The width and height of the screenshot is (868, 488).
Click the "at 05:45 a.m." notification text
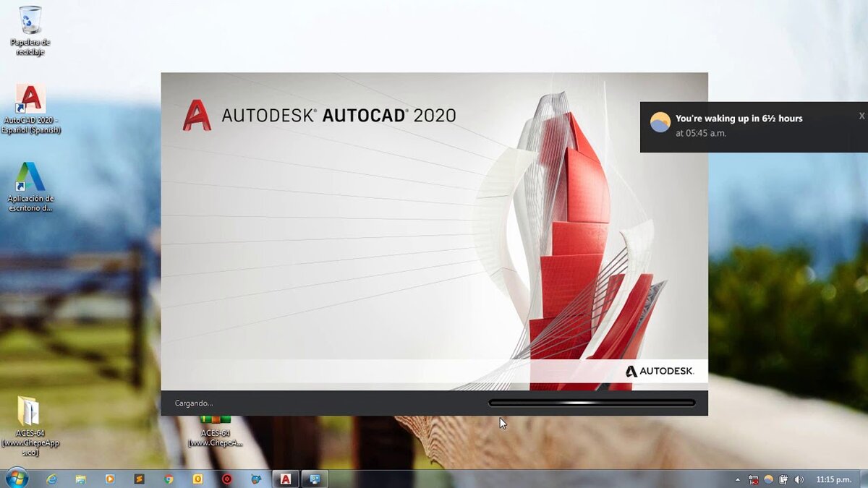click(701, 133)
